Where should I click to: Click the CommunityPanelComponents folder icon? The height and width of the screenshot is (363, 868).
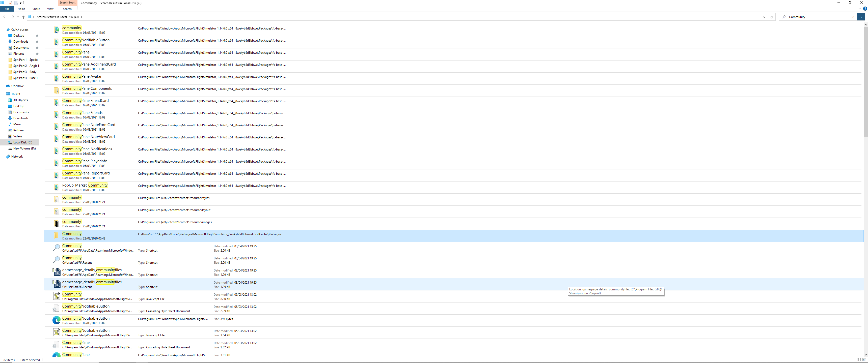[56, 90]
